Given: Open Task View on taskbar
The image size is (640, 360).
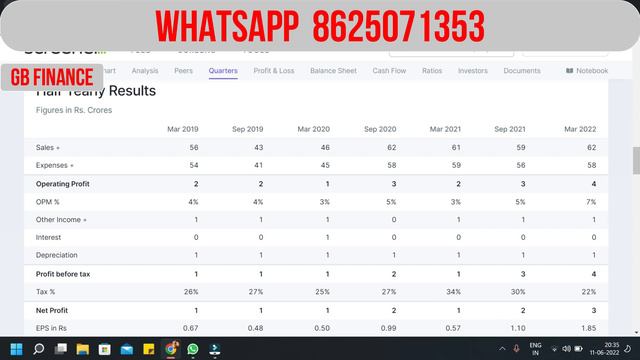Looking at the screenshot, I should click(x=61, y=349).
